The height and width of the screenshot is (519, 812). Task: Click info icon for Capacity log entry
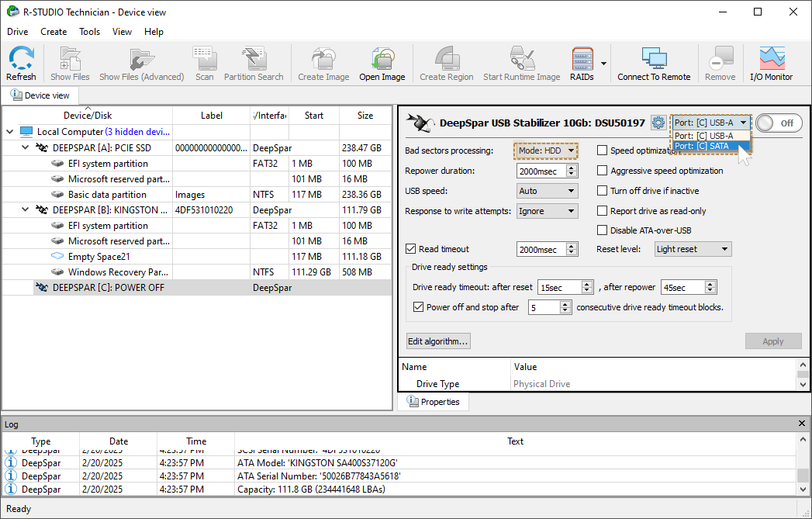click(x=10, y=489)
